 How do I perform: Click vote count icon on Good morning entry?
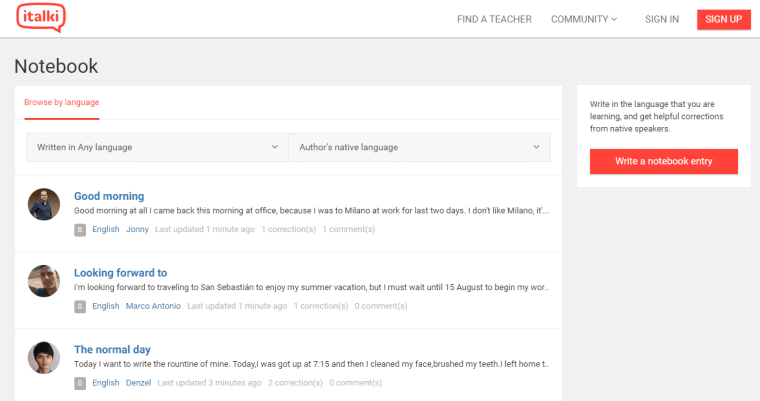pos(80,230)
